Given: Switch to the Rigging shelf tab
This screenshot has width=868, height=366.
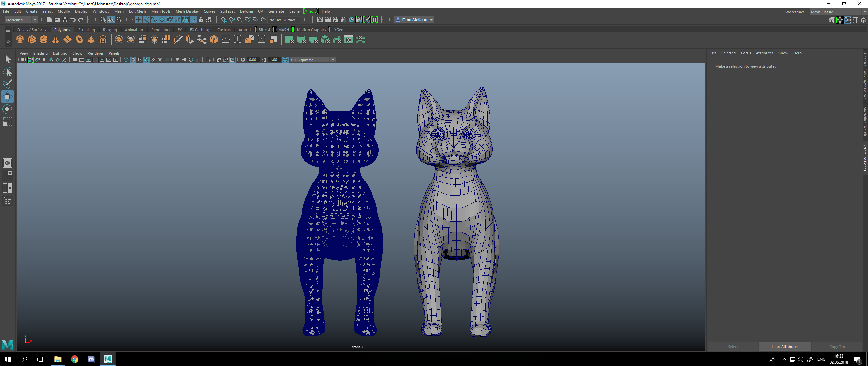Looking at the screenshot, I should point(110,30).
